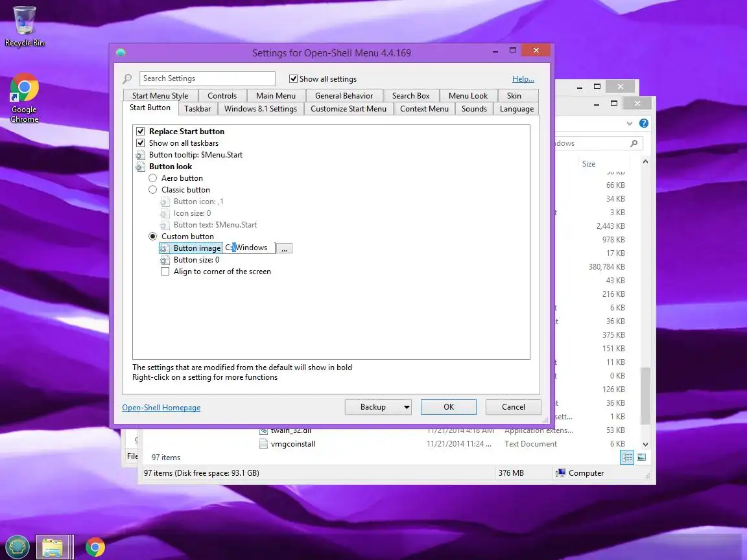This screenshot has width=747, height=560.
Task: Click the custom Start button on the taskbar
Action: tap(17, 546)
